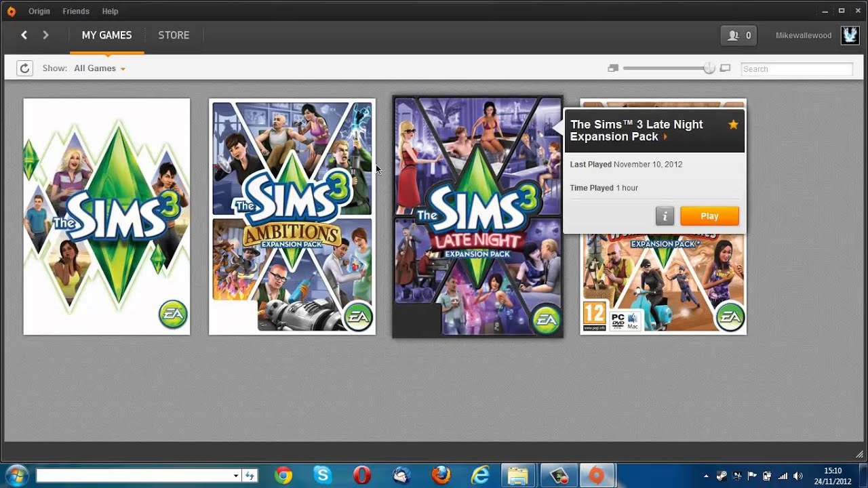Open The Sims 3 Late Night title link
This screenshot has height=488, width=868.
(637, 131)
